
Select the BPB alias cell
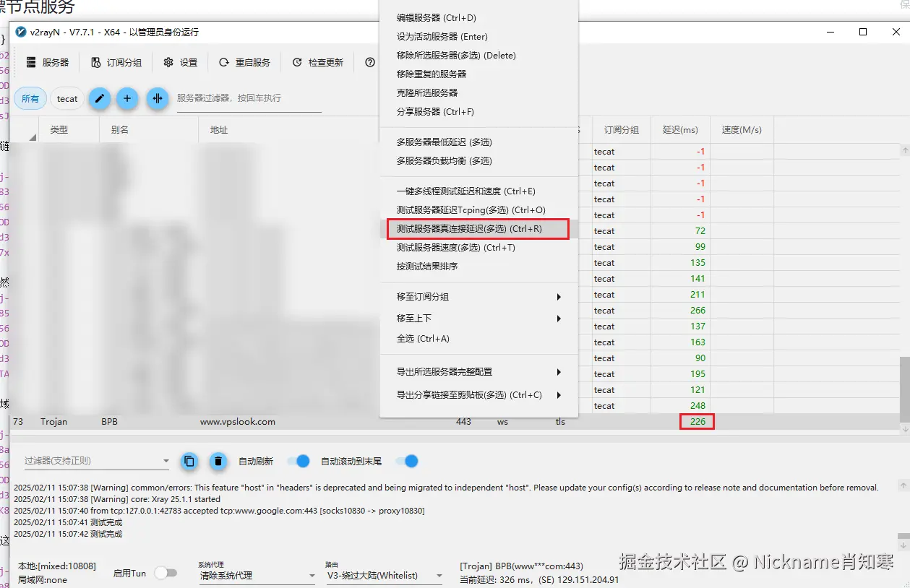click(x=109, y=422)
